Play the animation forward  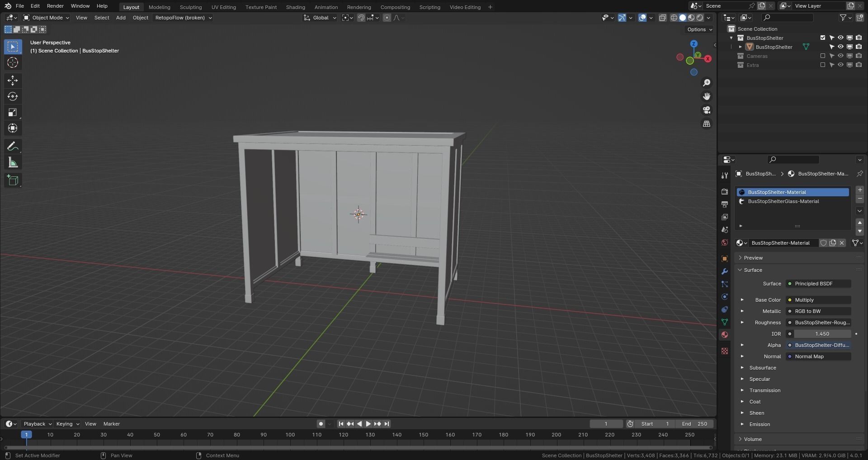coord(368,424)
